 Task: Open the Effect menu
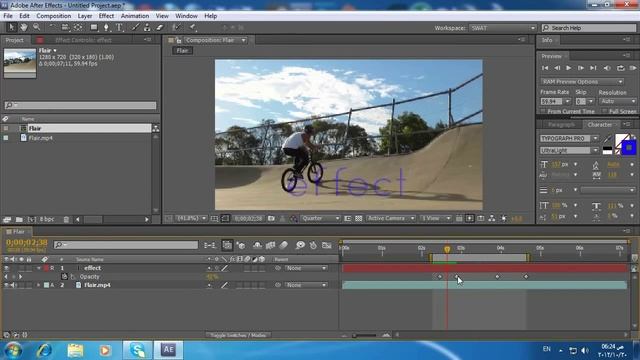coord(106,16)
